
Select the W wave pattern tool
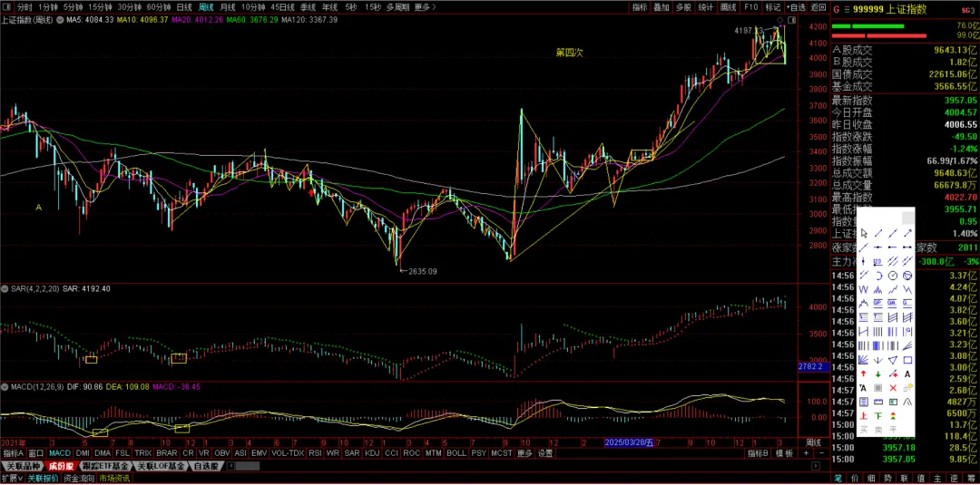pyautogui.click(x=864, y=289)
